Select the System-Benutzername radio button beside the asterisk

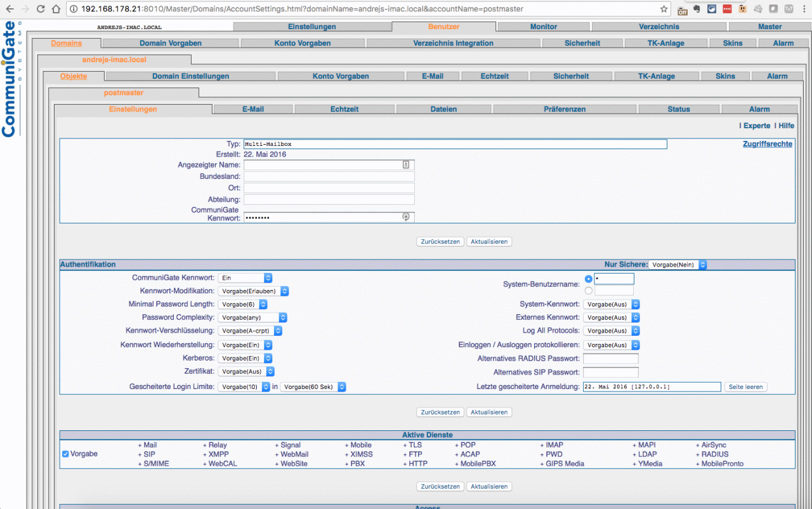pyautogui.click(x=589, y=279)
